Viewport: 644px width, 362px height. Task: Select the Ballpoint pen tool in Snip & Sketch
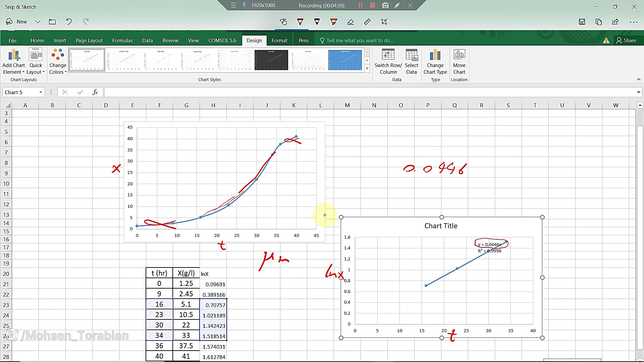coord(300,22)
